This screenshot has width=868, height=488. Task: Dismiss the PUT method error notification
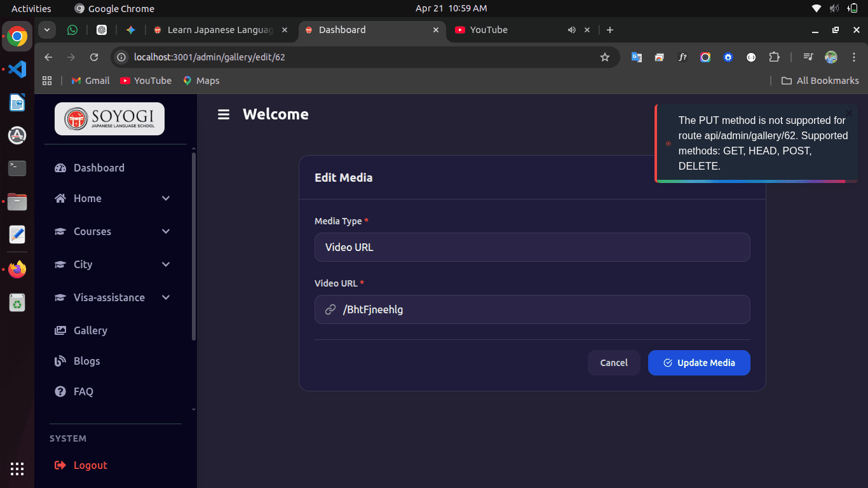(848, 113)
